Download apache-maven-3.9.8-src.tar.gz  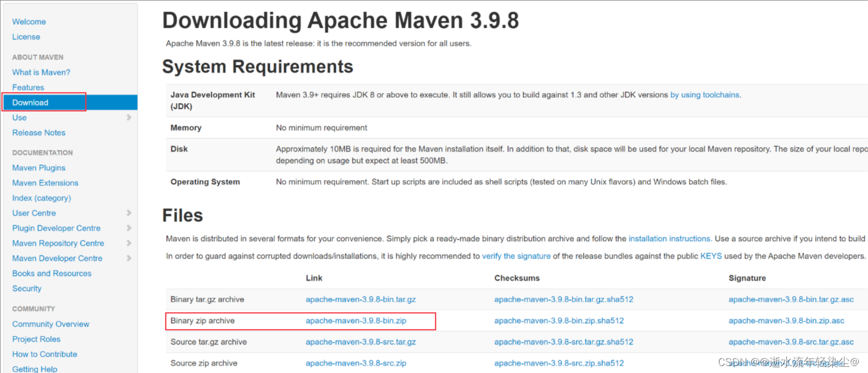(361, 342)
